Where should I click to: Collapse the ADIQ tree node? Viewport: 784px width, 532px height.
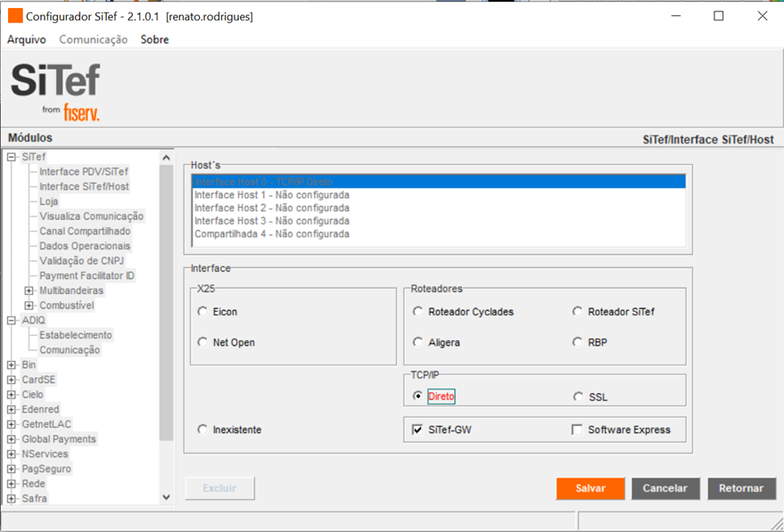click(12, 320)
